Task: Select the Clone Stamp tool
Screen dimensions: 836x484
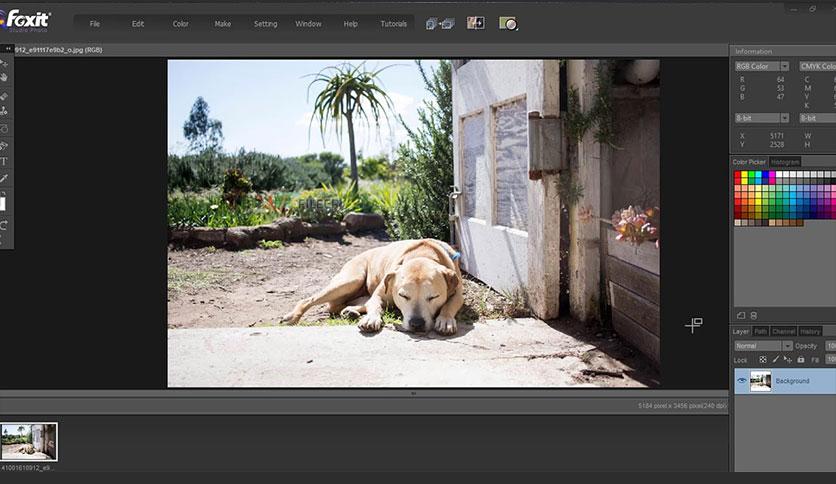Action: (x=4, y=111)
